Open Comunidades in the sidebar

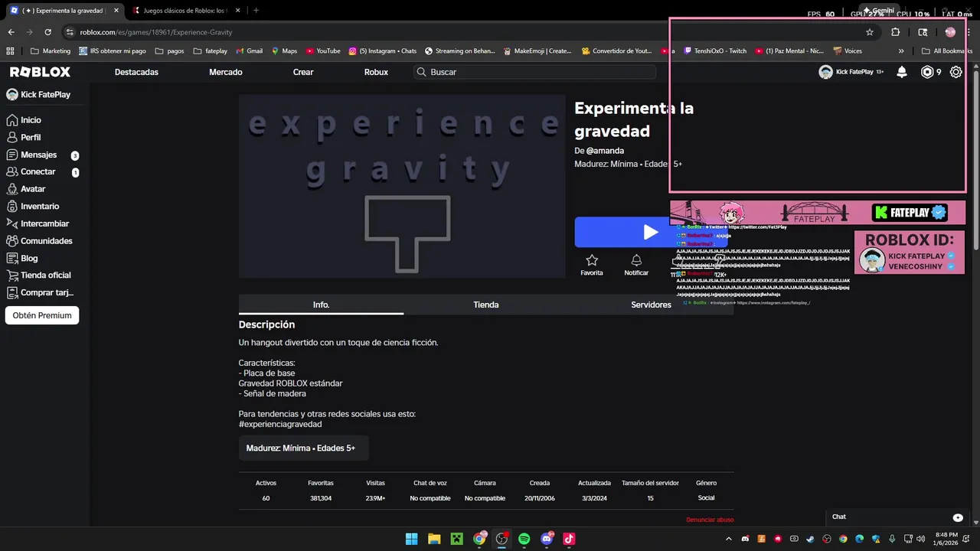point(39,241)
